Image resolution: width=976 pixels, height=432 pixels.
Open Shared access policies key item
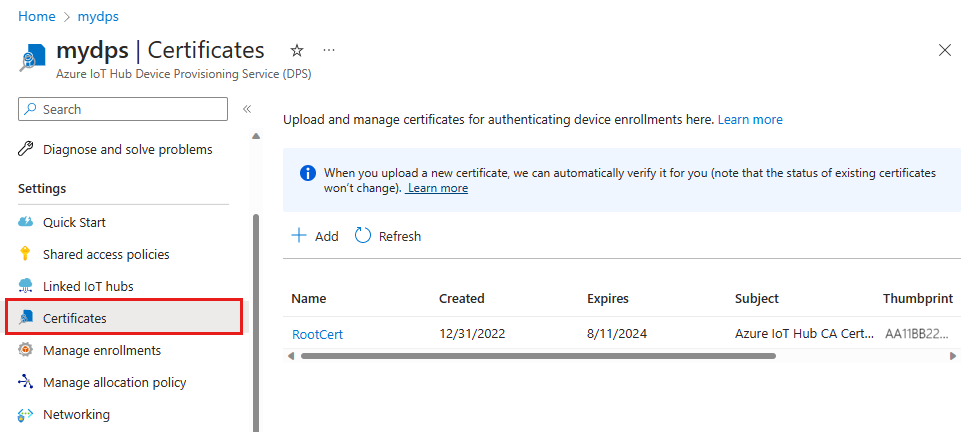coord(106,254)
